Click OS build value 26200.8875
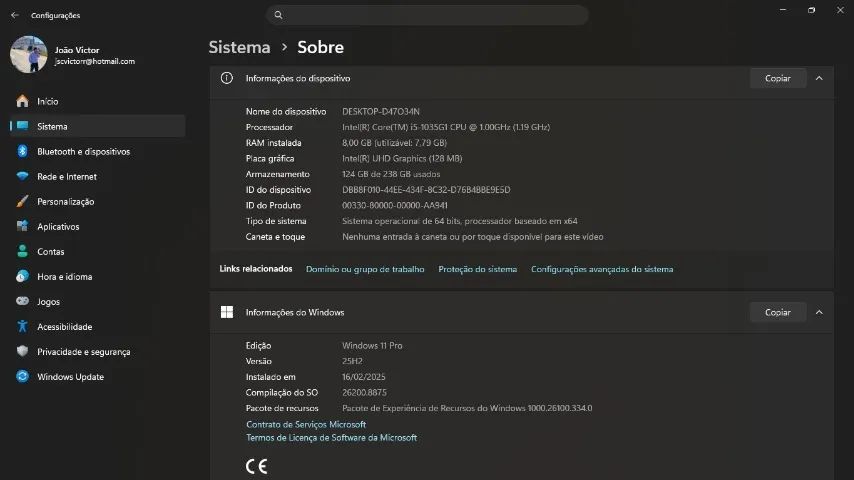Image resolution: width=854 pixels, height=480 pixels. click(364, 392)
